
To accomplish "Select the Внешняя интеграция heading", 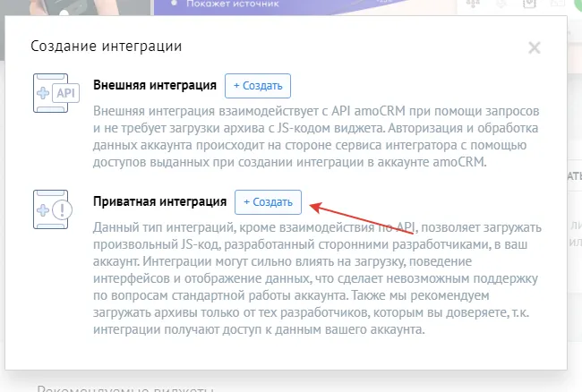I will click(x=155, y=85).
